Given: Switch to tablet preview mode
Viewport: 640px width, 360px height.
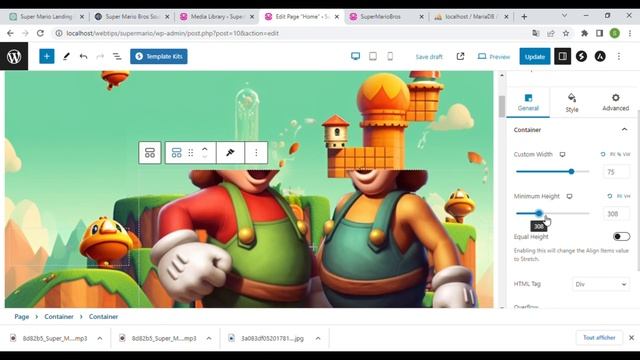Looking at the screenshot, I should [x=373, y=56].
